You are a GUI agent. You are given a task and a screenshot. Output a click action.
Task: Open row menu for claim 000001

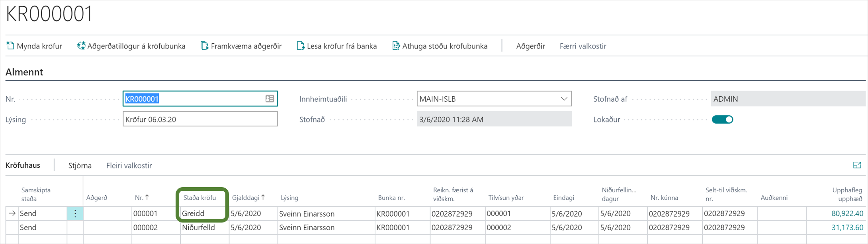(x=75, y=213)
